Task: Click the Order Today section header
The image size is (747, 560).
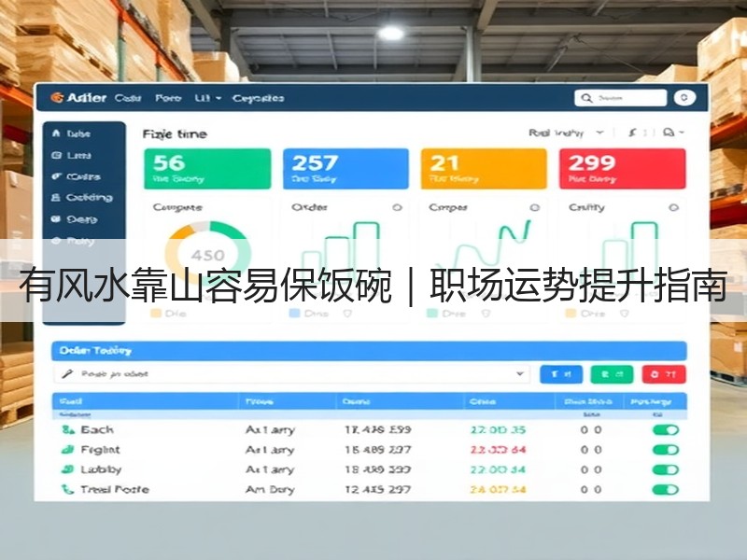Action: [369, 351]
